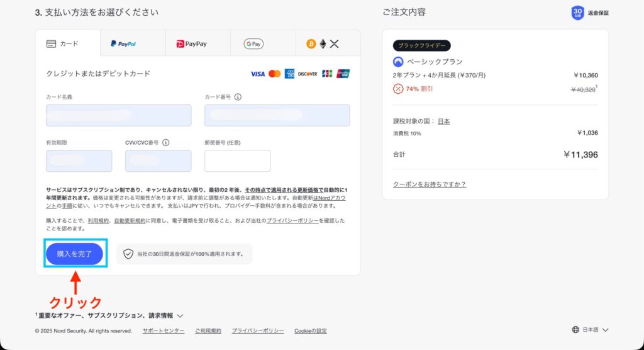Click the shield checkmark icon near refund notice
Viewport: 644px width, 350px height.
pos(128,254)
